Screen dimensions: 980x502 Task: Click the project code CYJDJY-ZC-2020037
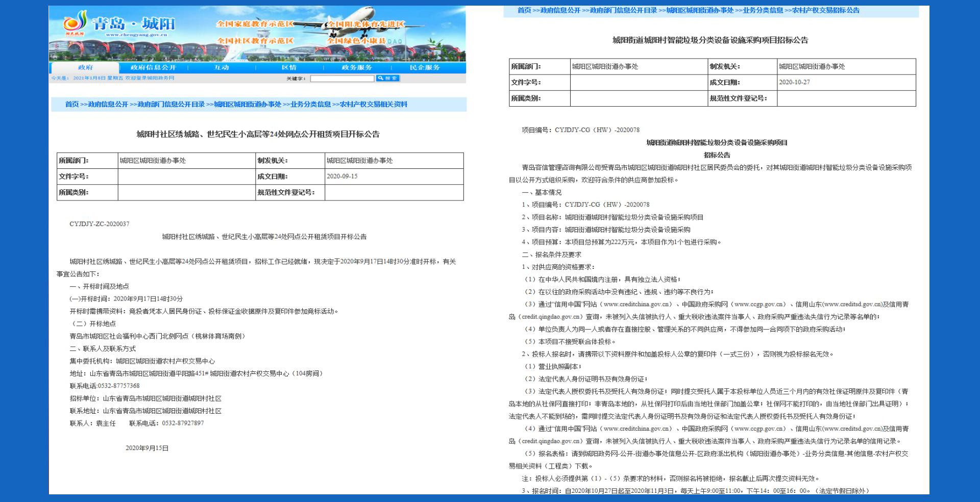point(100,224)
